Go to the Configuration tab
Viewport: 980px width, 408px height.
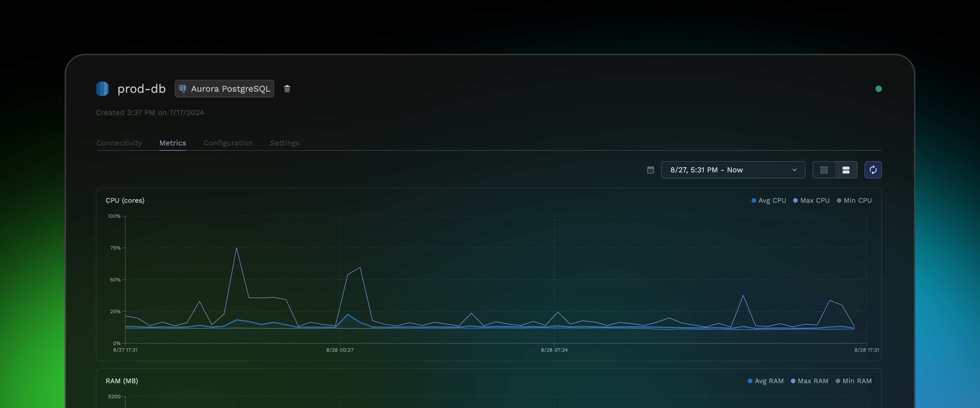click(x=228, y=143)
